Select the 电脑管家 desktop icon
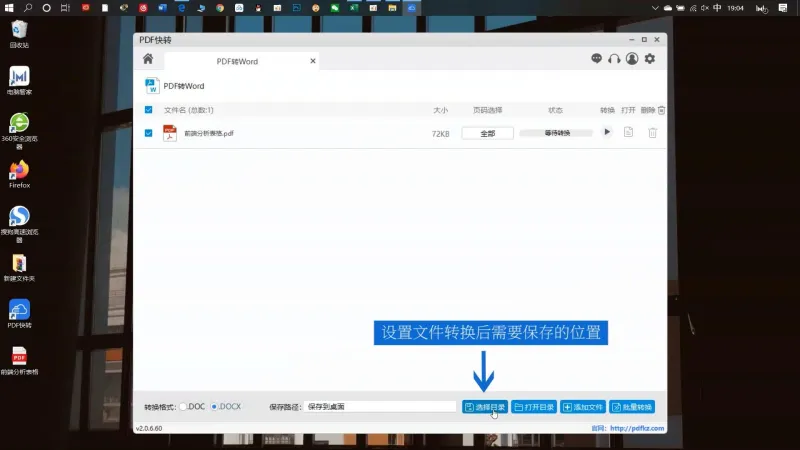Screen dimensions: 800x450 click(x=19, y=81)
